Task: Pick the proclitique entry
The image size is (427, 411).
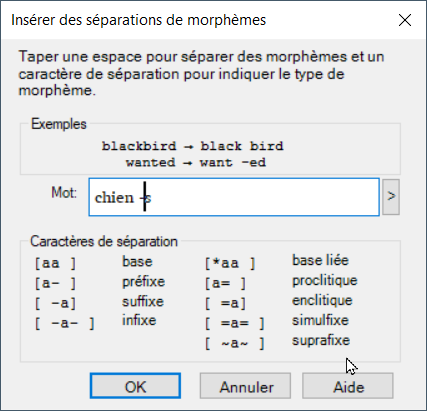Action: pyautogui.click(x=325, y=281)
